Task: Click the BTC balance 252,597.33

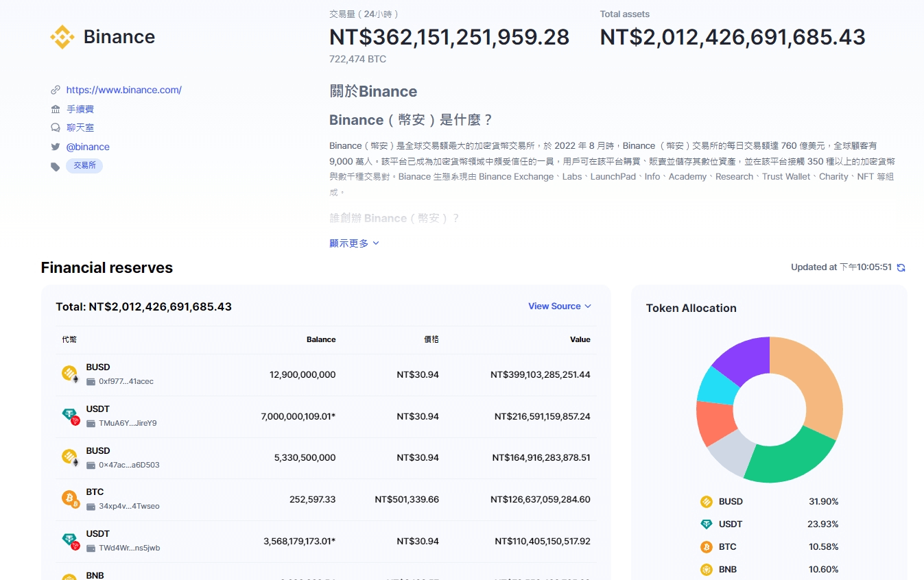Action: tap(313, 499)
